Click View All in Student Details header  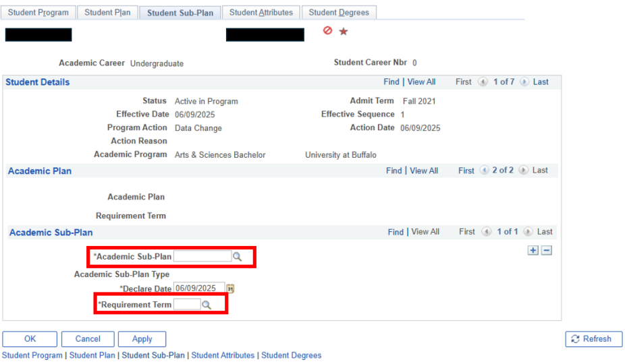tap(421, 82)
